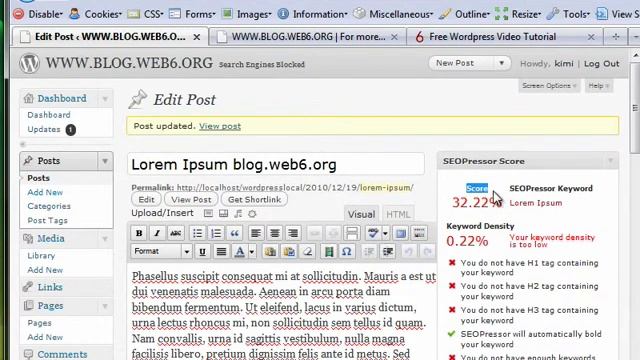This screenshot has height=360, width=640.
Task: Open the text color picker arrow
Action: 252,251
